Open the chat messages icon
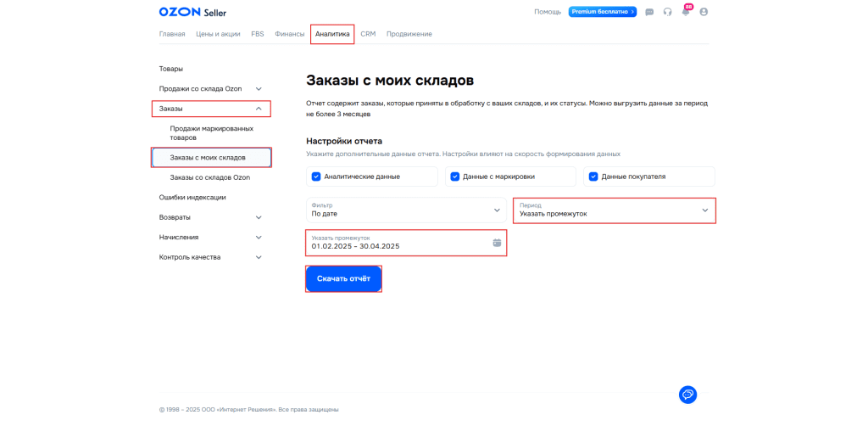Screen dimensions: 868x426 pyautogui.click(x=649, y=12)
